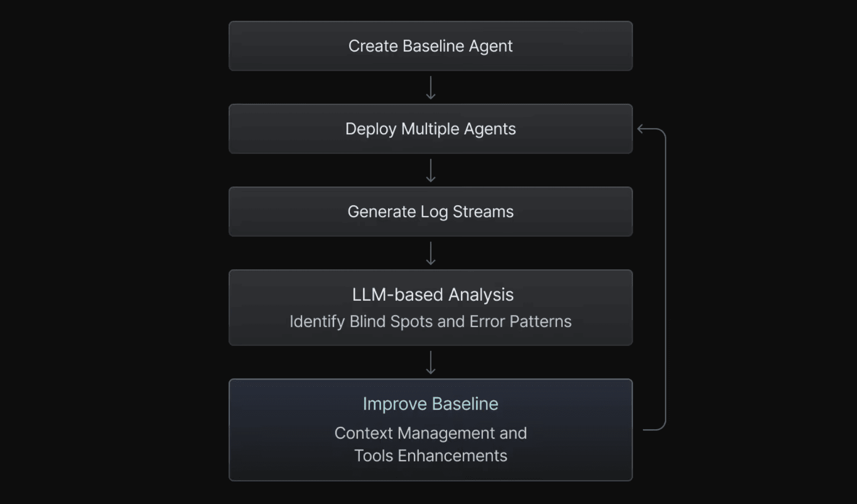Click the 'Context Management and' text line

click(x=430, y=433)
